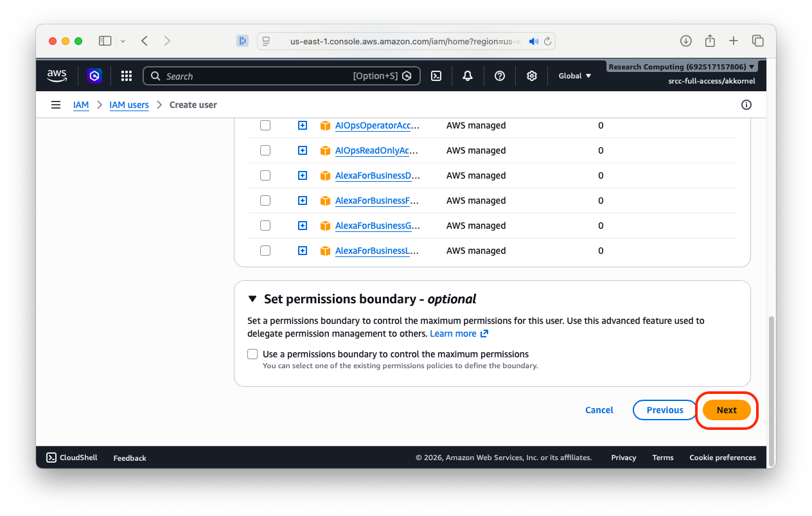Open the hamburger side navigation menu
812x516 pixels.
(x=56, y=105)
